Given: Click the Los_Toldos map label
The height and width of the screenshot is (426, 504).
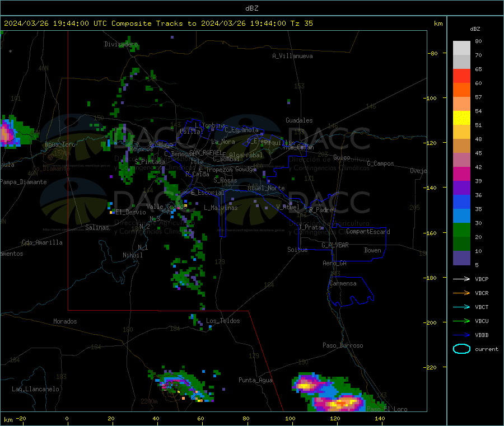Looking at the screenshot, I should click(x=223, y=321).
